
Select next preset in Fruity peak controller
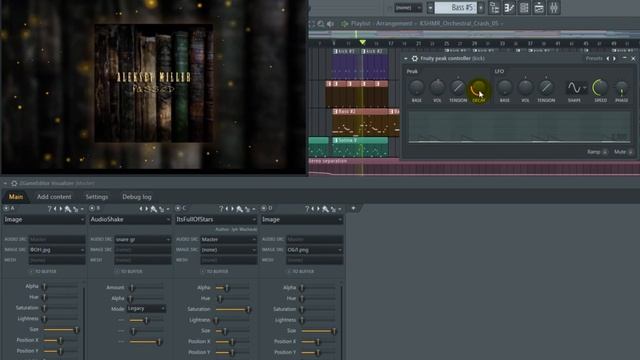614,58
